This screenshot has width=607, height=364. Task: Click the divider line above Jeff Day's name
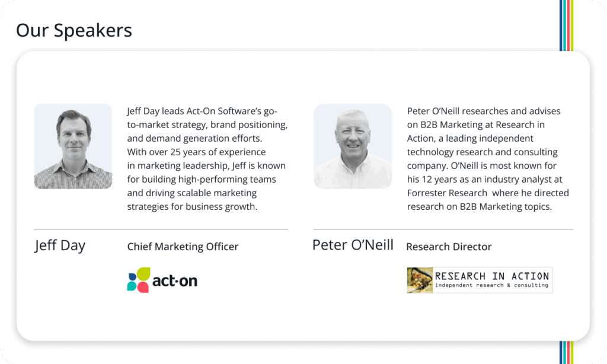(x=161, y=229)
